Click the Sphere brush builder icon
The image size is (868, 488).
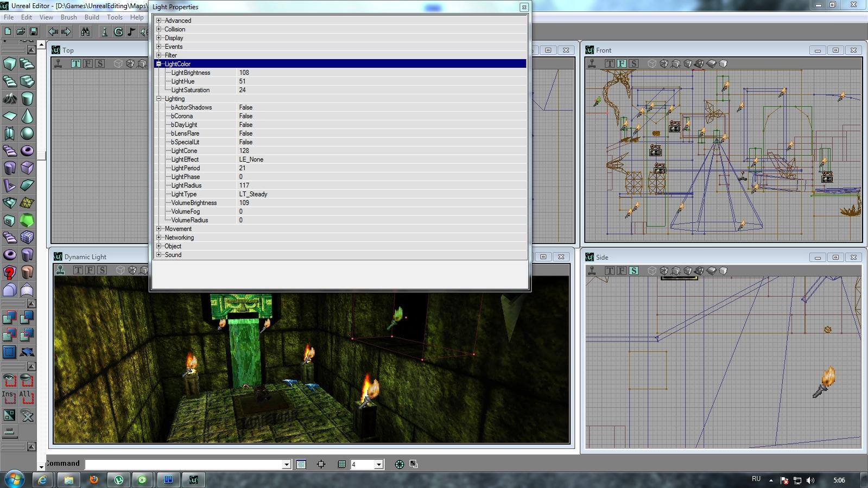(x=27, y=134)
